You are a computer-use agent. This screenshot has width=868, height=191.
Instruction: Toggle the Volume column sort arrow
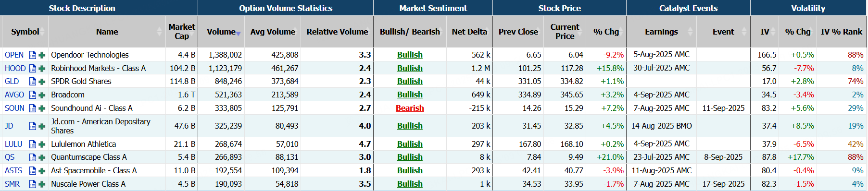pos(238,34)
